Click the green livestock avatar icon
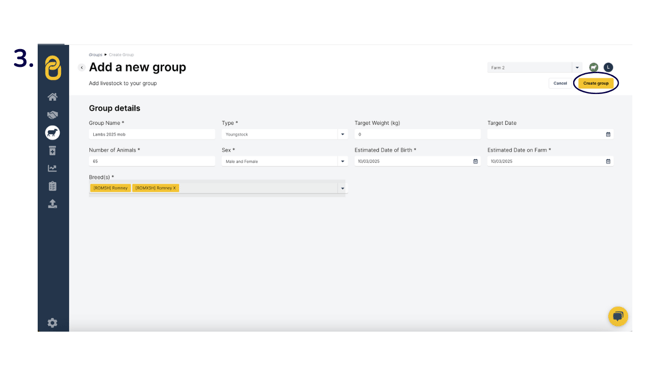This screenshot has width=670, height=376. pos(594,67)
